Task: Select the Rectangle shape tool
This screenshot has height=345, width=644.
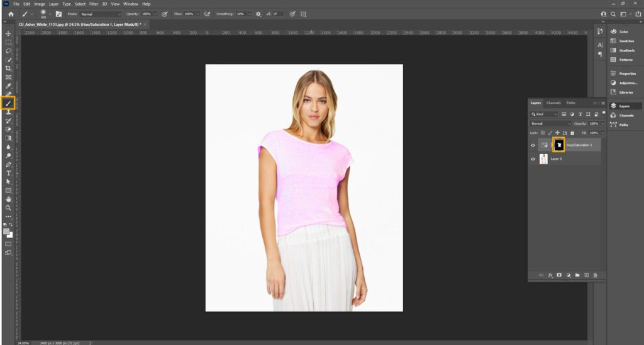Action: (x=8, y=190)
